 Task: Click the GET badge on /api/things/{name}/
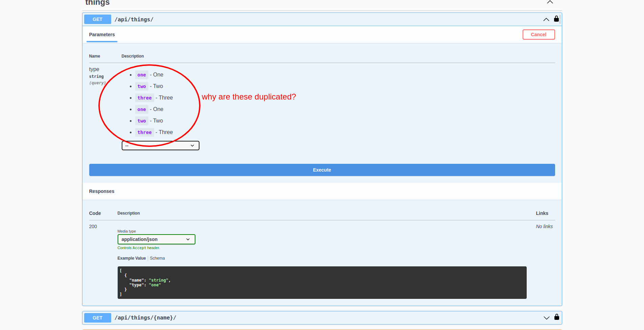coord(97,317)
